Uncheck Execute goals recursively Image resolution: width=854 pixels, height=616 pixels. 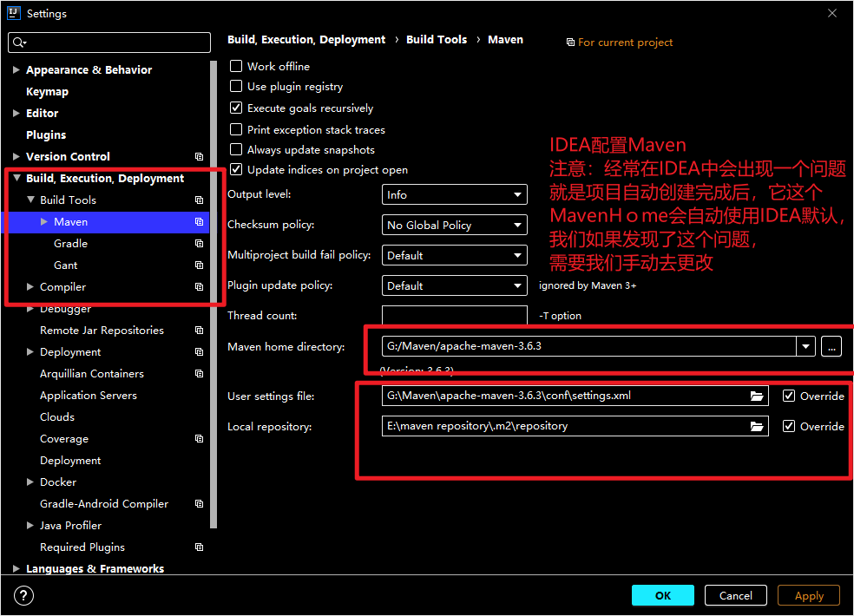point(236,108)
